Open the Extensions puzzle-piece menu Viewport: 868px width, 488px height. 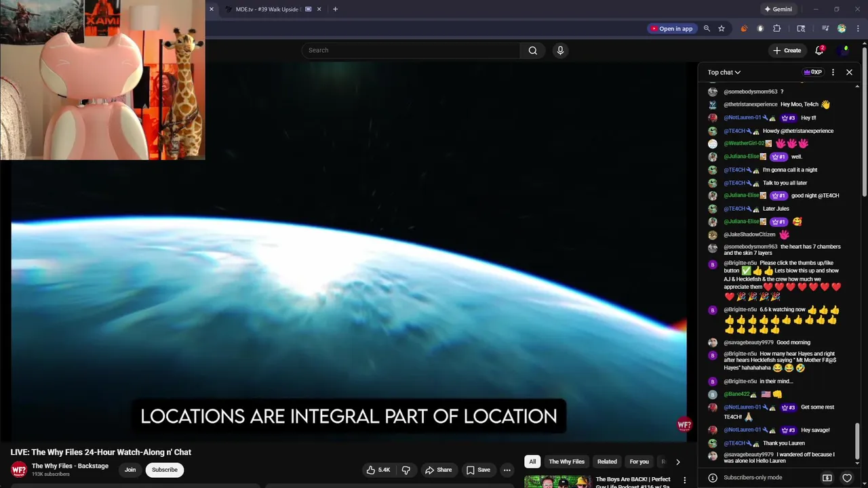point(777,28)
